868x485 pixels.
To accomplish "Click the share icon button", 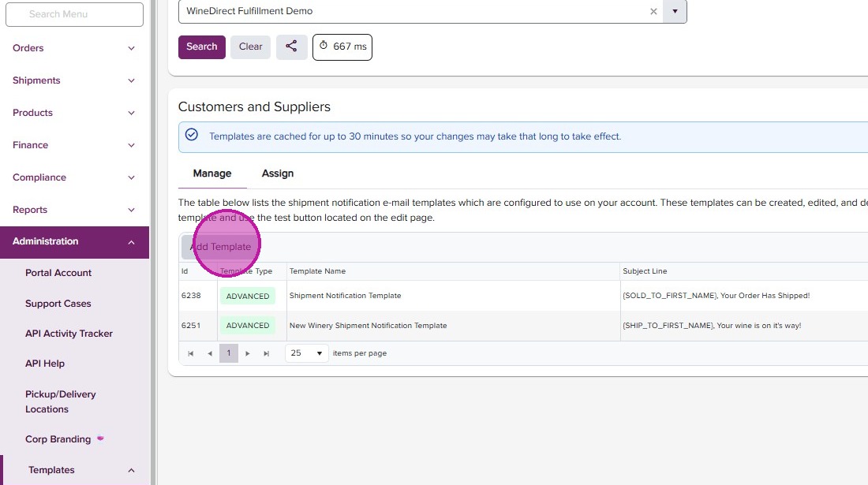I will (x=291, y=47).
